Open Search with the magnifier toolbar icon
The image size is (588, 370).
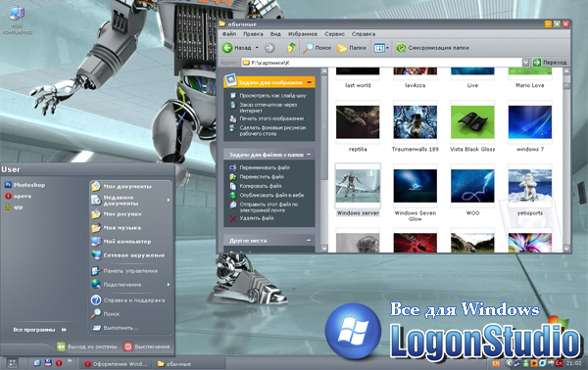(x=308, y=48)
